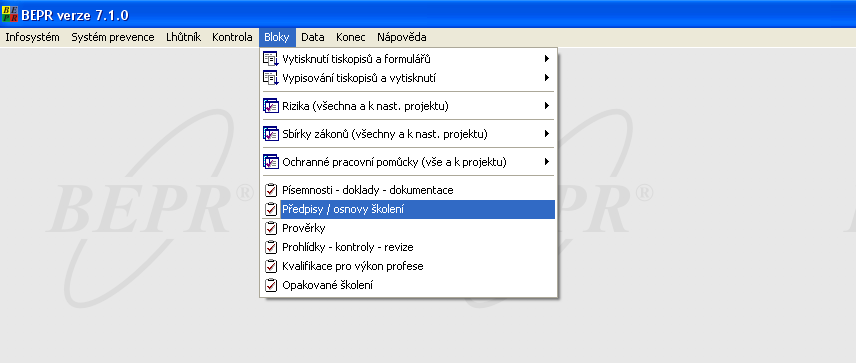This screenshot has height=363, width=856.
Task: Expand submenu arrow for Vytisknutí tiskopisů a formulářů
Action: point(546,59)
